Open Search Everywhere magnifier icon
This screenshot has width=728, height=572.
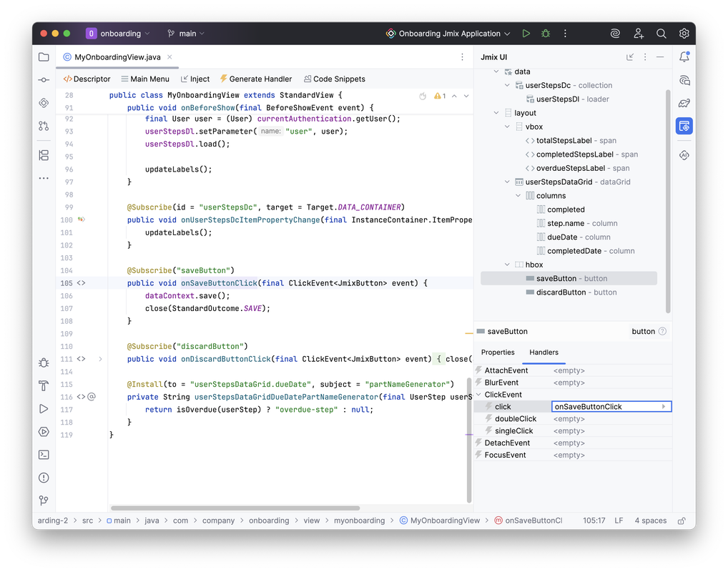pos(661,34)
